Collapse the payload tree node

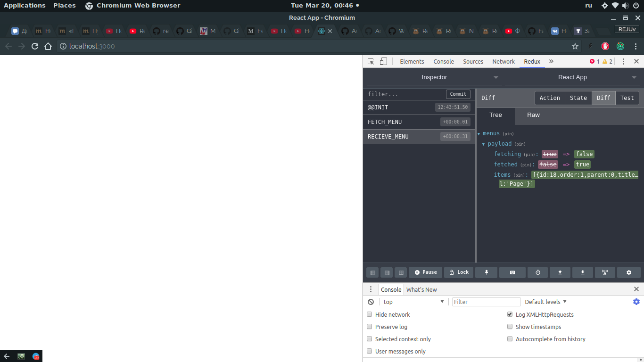click(x=484, y=144)
